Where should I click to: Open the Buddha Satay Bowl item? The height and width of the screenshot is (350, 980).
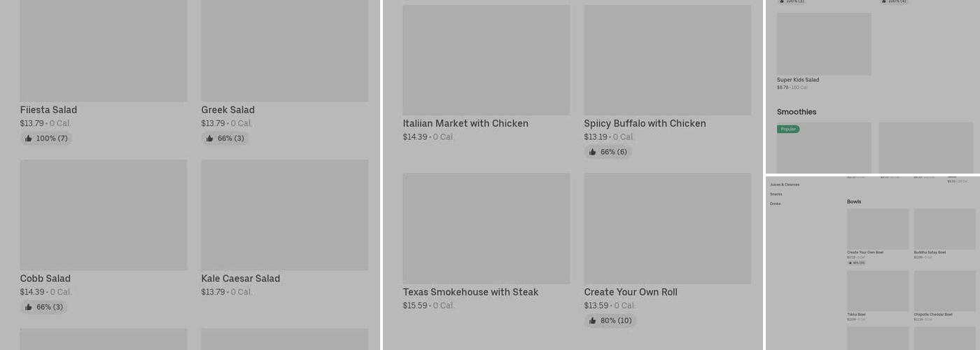click(930, 252)
